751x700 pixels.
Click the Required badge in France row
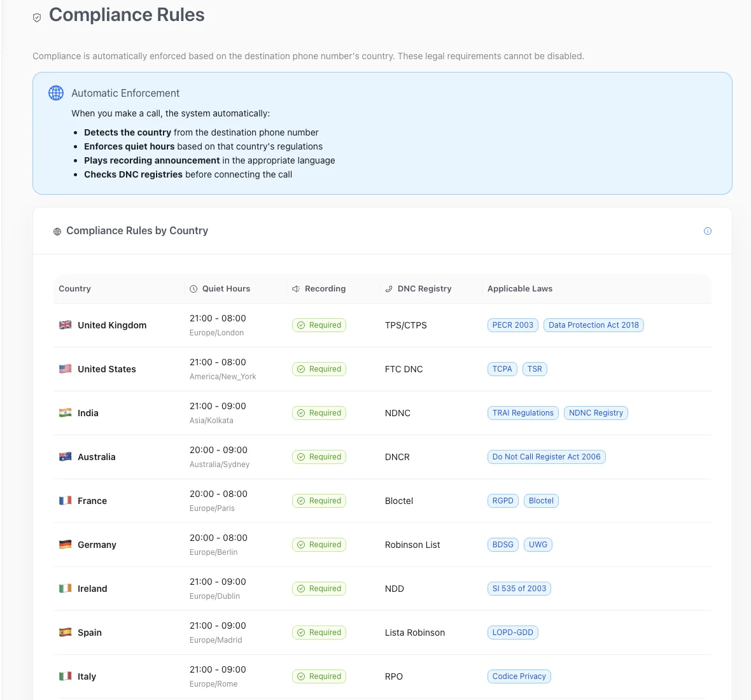319,501
